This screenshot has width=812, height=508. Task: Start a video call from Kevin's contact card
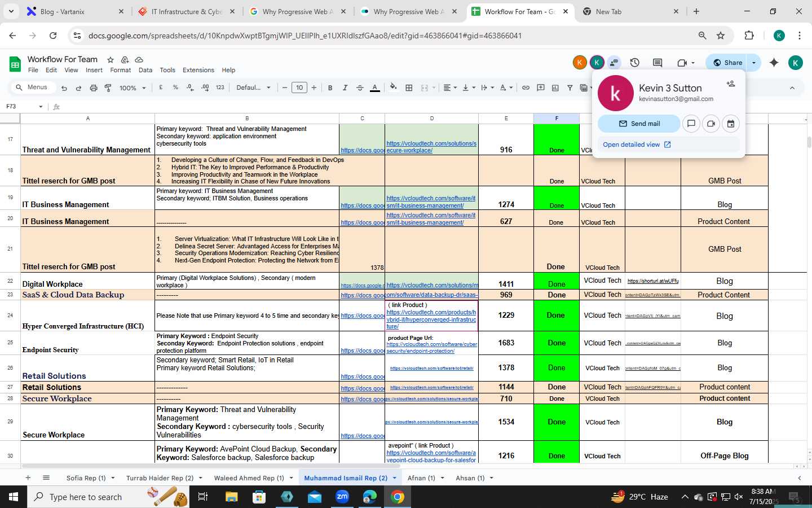tap(711, 124)
